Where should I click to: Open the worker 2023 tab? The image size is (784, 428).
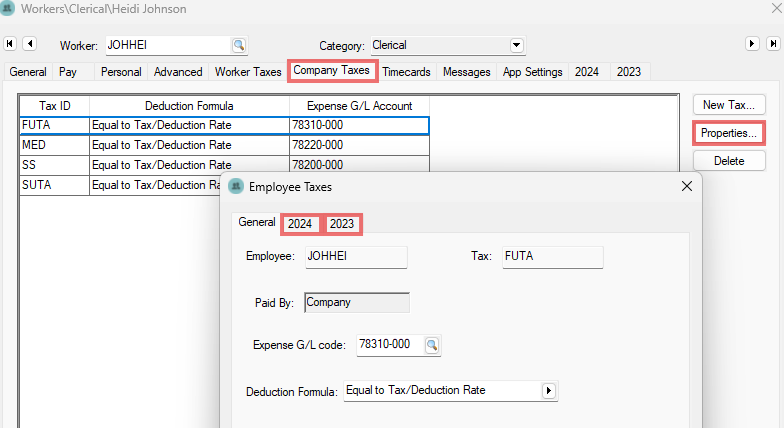[628, 72]
